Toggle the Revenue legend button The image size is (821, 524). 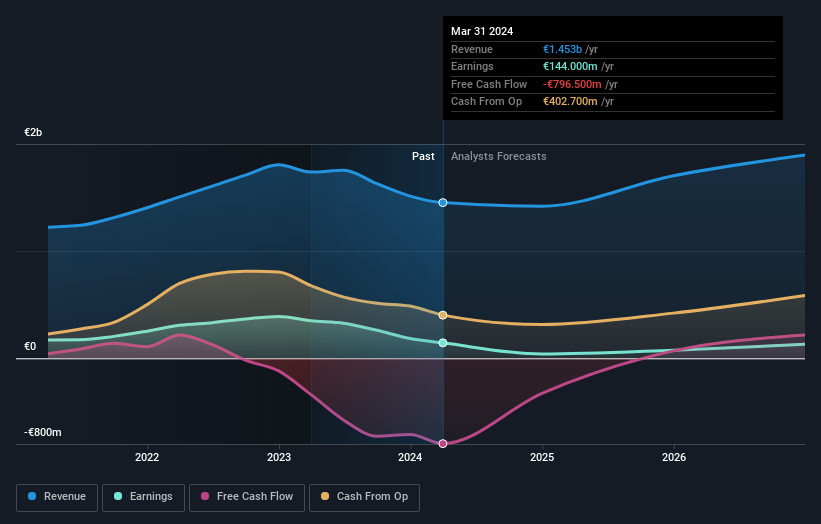[57, 497]
